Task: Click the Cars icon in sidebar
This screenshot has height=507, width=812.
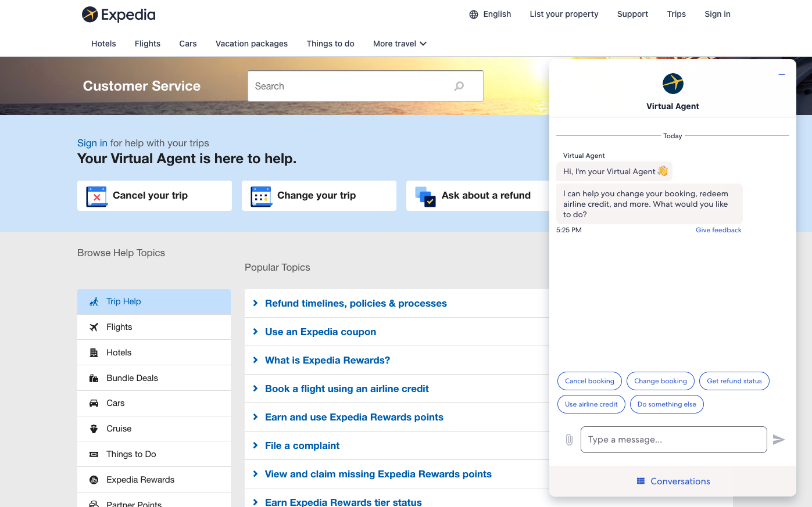Action: coord(94,403)
